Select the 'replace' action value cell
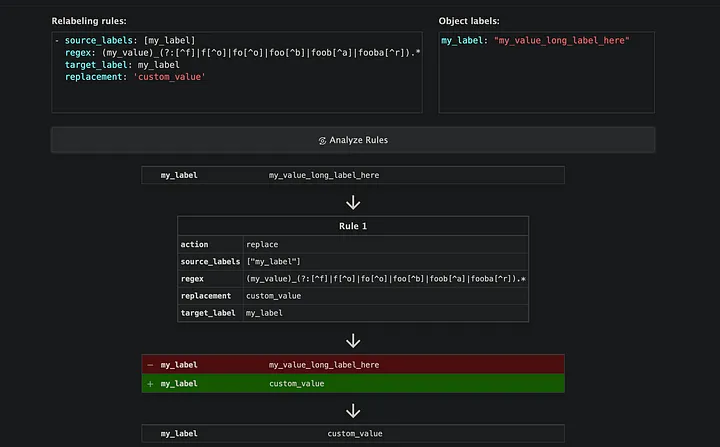The width and height of the screenshot is (720, 447). [x=386, y=244]
